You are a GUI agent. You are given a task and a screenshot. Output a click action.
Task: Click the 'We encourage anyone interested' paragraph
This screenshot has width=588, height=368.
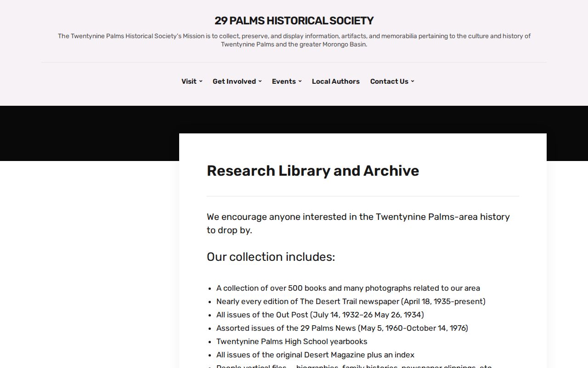pyautogui.click(x=358, y=223)
